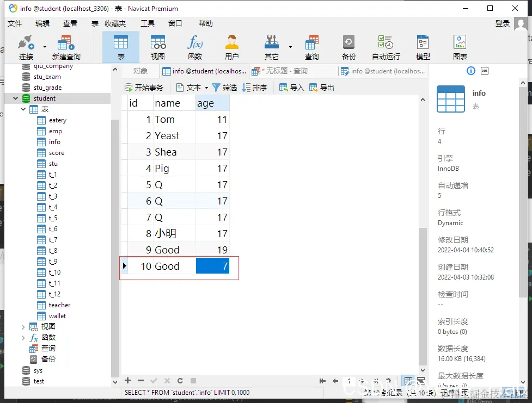Click the cell containing 小明
The height and width of the screenshot is (403, 532).
[x=174, y=233]
